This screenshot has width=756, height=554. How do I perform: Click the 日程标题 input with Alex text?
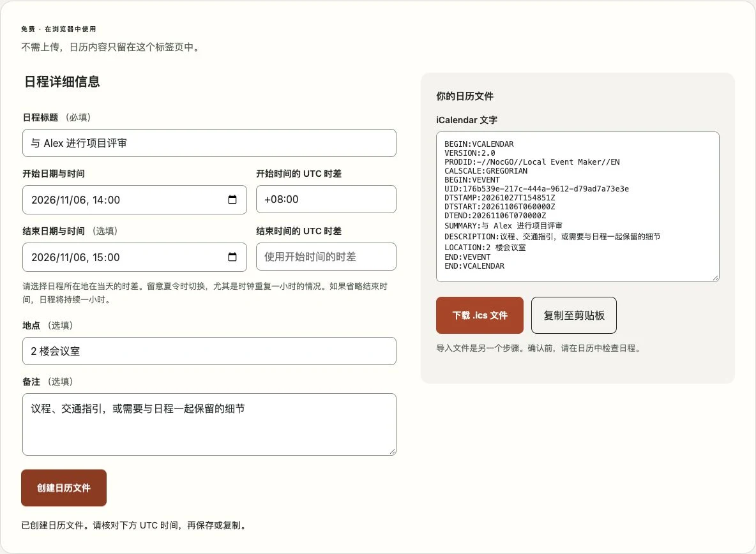(209, 143)
